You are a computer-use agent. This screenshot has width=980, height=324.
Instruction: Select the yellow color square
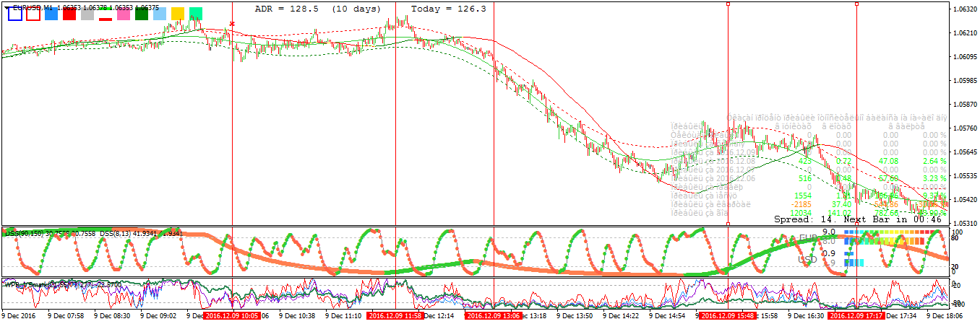178,14
